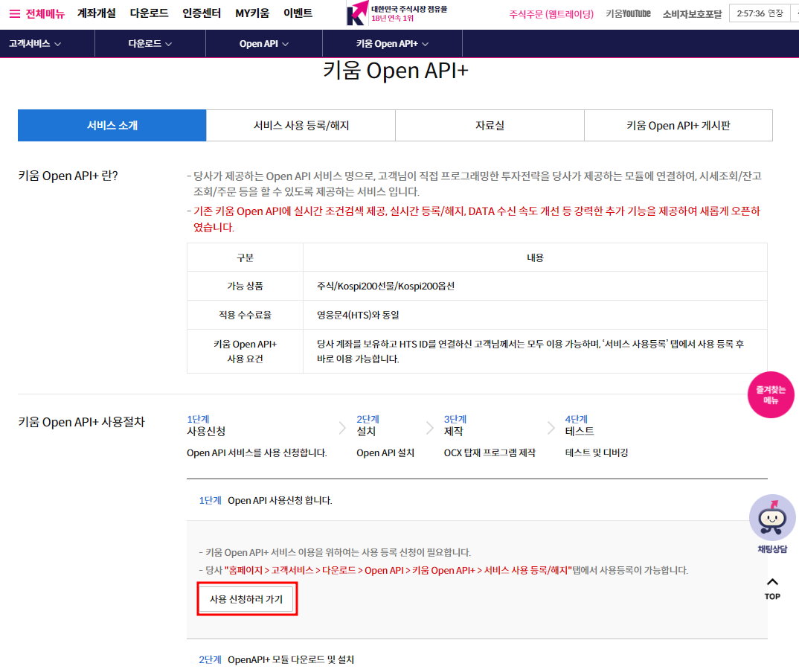Open 다운로드 in top menu
Viewport: 799px width, 672px height.
click(149, 13)
